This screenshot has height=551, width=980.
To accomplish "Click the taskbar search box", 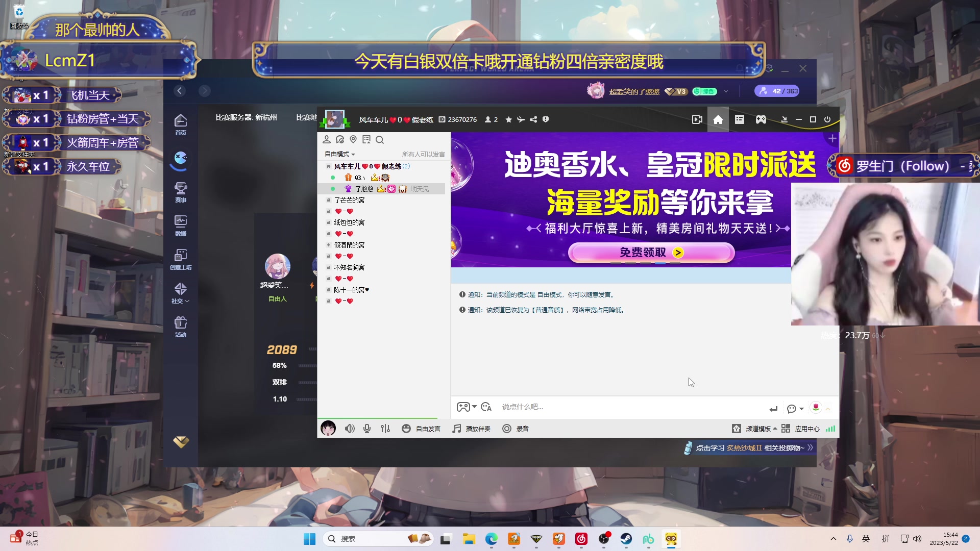I will point(379,539).
